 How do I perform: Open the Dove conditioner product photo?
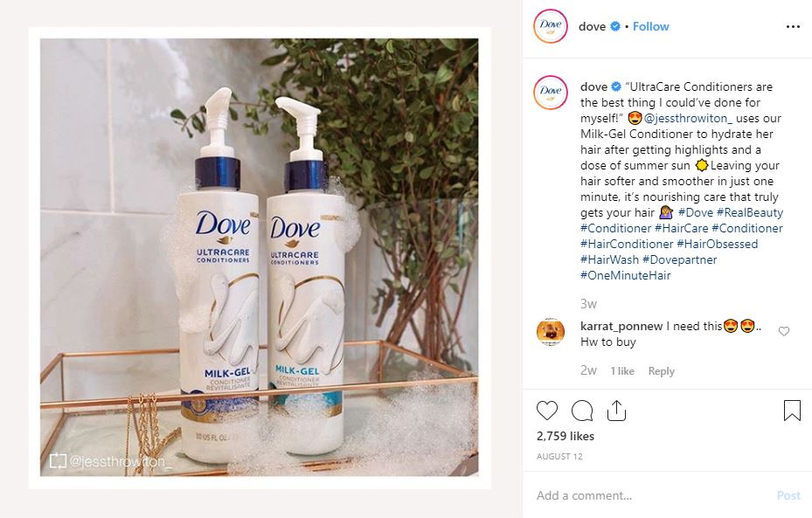[260, 257]
